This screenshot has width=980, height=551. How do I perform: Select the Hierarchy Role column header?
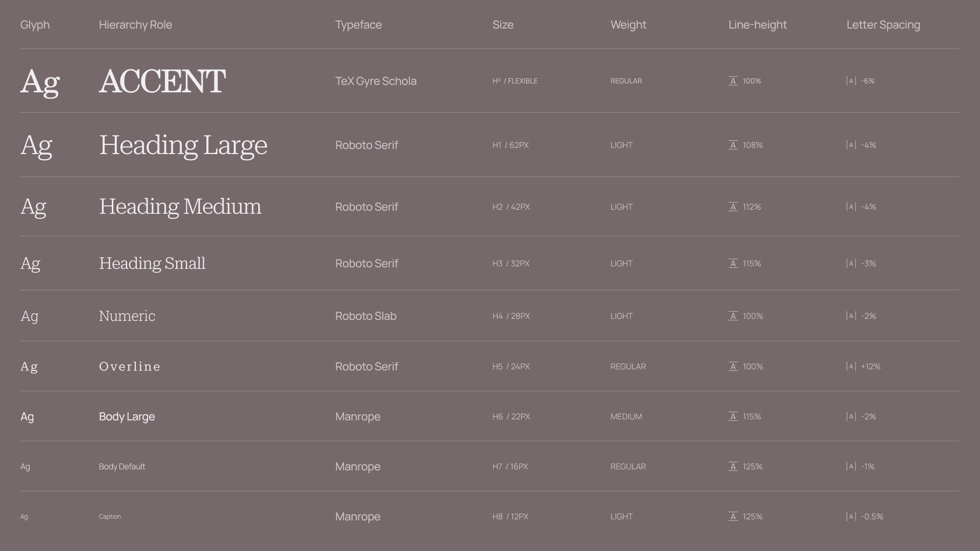(135, 25)
